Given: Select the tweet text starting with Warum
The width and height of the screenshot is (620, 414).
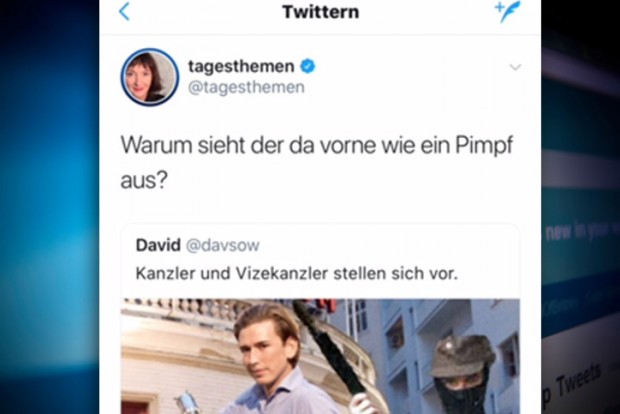Looking at the screenshot, I should (x=317, y=162).
